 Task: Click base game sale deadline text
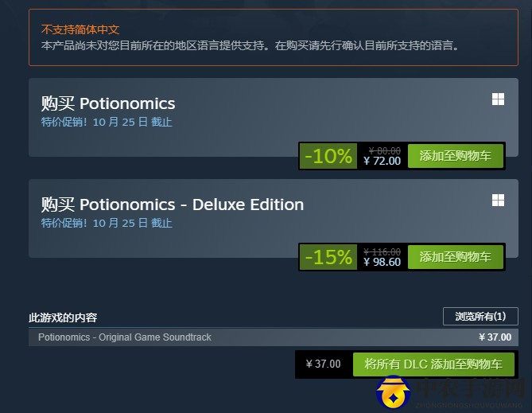click(107, 122)
